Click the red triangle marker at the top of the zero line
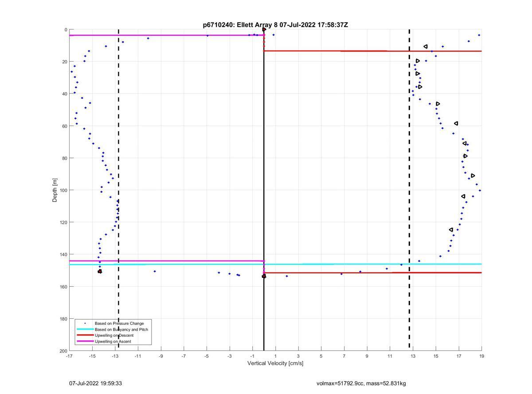The height and width of the screenshot is (394, 532). coord(264,30)
